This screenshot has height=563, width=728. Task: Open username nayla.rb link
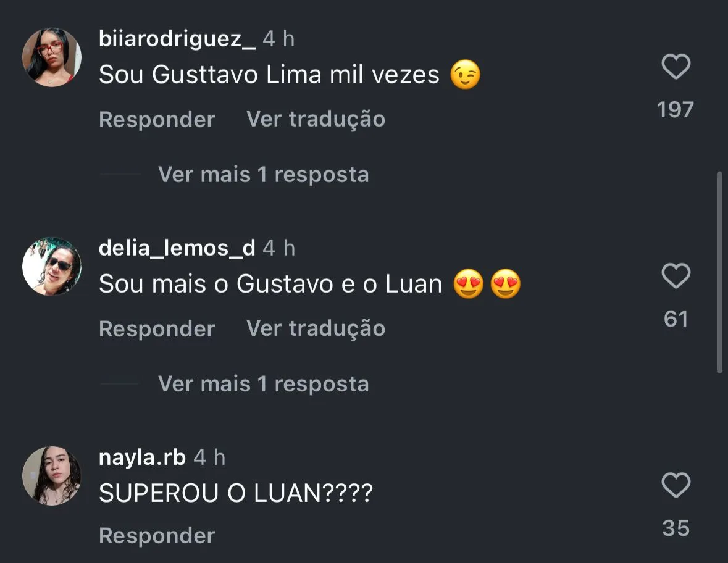click(142, 457)
